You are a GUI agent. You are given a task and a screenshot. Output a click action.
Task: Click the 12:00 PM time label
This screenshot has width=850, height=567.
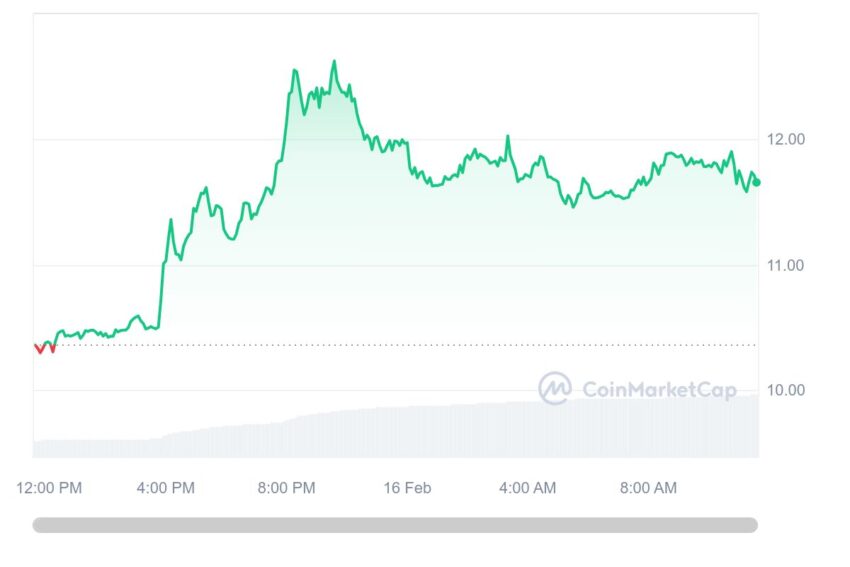[x=49, y=488]
